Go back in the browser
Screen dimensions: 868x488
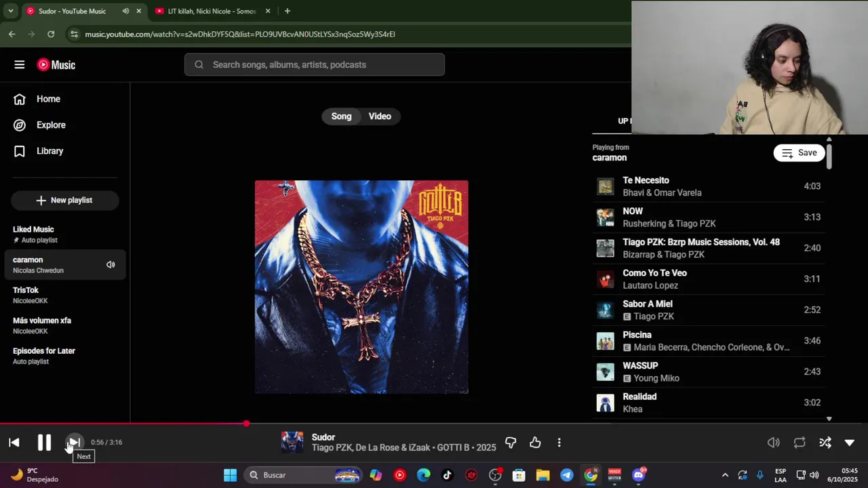pyautogui.click(x=12, y=34)
